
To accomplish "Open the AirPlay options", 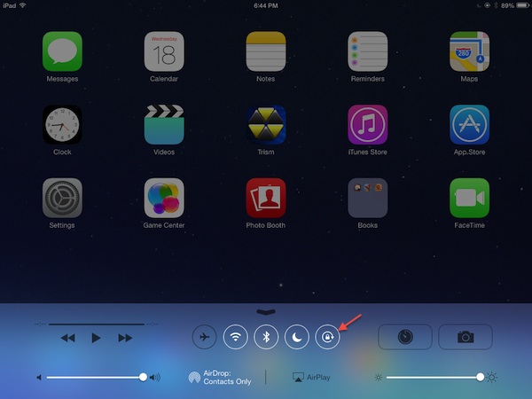I will click(x=311, y=378).
